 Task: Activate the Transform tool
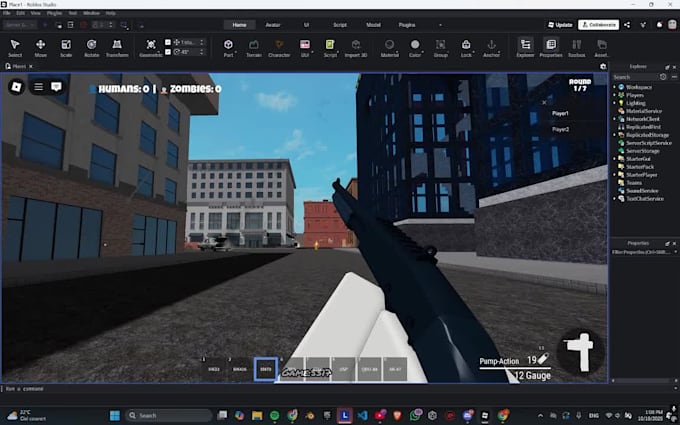click(x=117, y=48)
